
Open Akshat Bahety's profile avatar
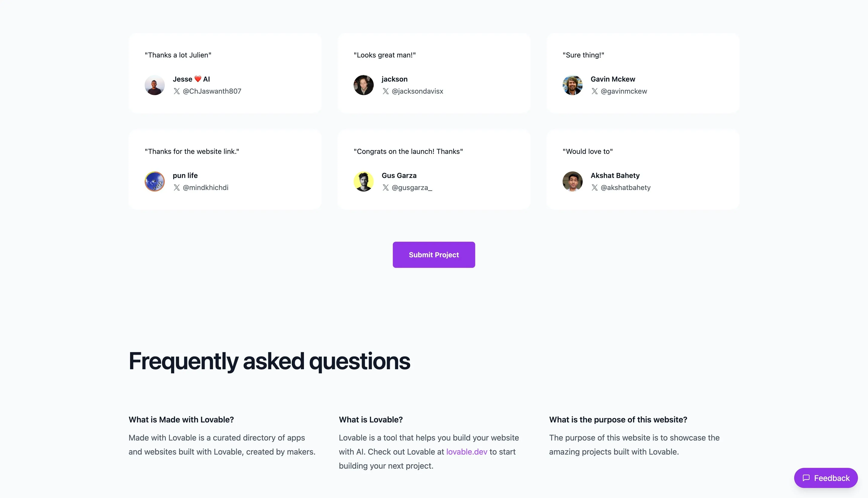tap(572, 182)
